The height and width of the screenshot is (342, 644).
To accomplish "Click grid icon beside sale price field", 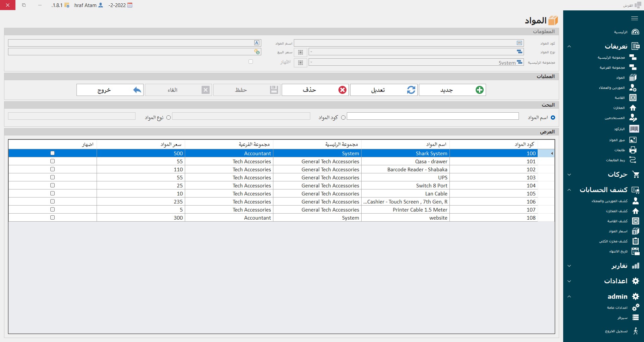I will 301,52.
